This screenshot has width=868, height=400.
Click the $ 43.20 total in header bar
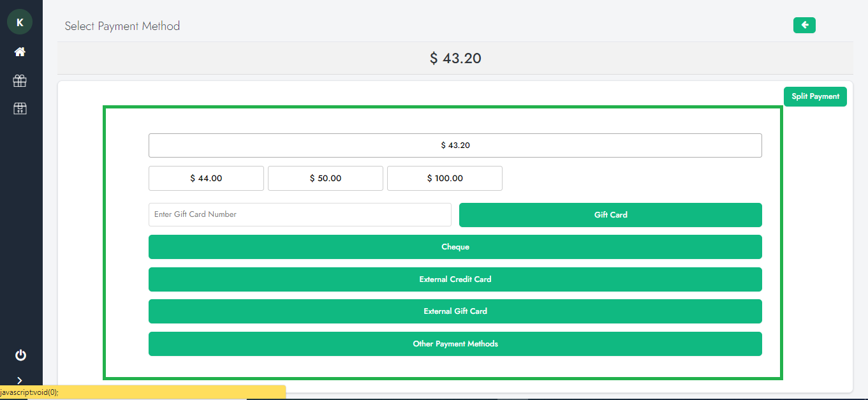[x=455, y=59]
